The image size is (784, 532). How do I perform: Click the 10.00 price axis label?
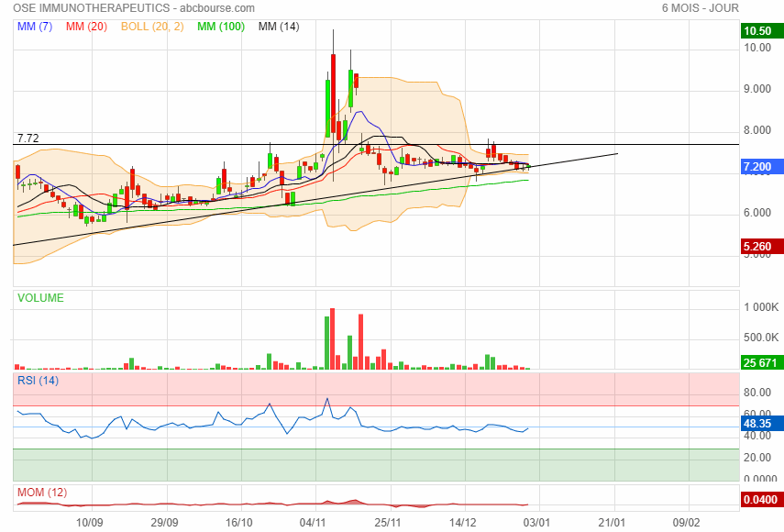[x=757, y=48]
